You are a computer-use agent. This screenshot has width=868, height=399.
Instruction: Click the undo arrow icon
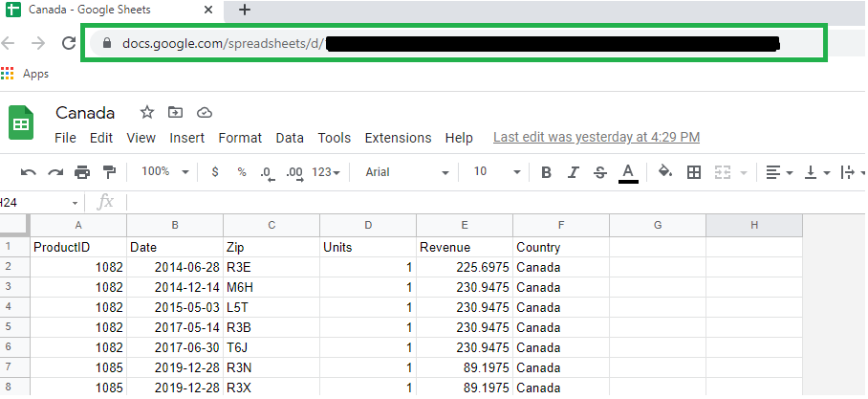[x=29, y=172]
